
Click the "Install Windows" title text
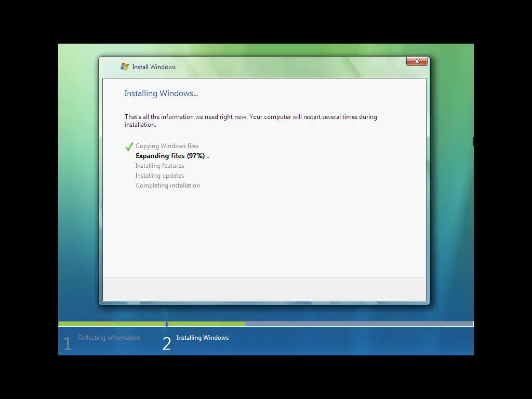154,67
